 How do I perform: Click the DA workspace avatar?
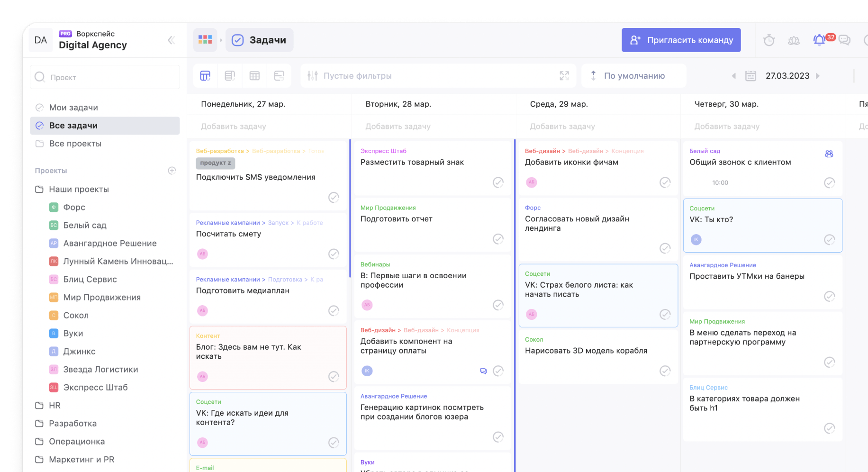[41, 40]
